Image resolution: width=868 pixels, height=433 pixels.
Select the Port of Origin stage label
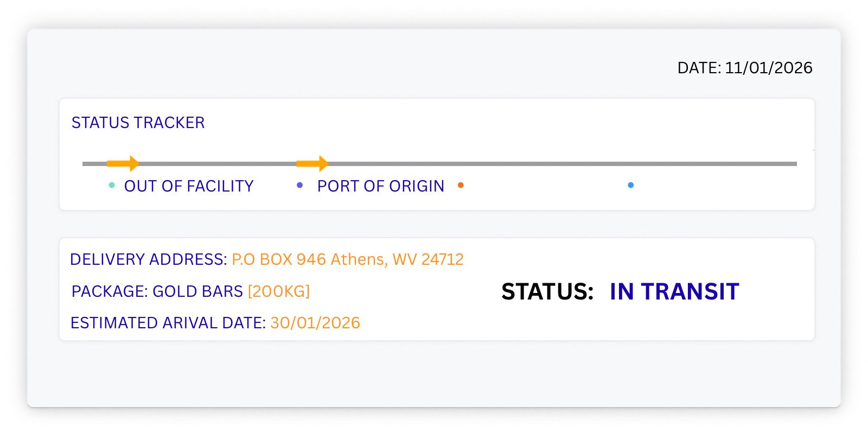pyautogui.click(x=380, y=186)
